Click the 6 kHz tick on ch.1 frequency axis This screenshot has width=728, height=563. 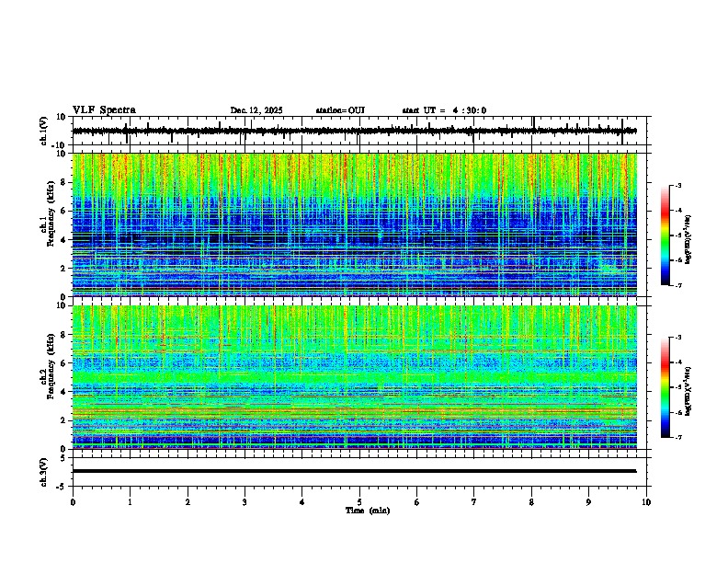(x=64, y=211)
